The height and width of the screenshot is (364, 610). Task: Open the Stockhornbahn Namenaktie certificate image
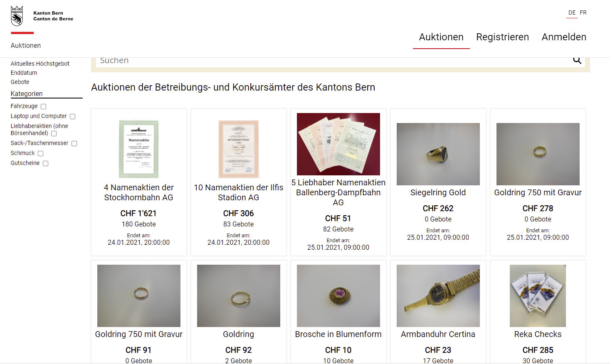[x=138, y=149]
